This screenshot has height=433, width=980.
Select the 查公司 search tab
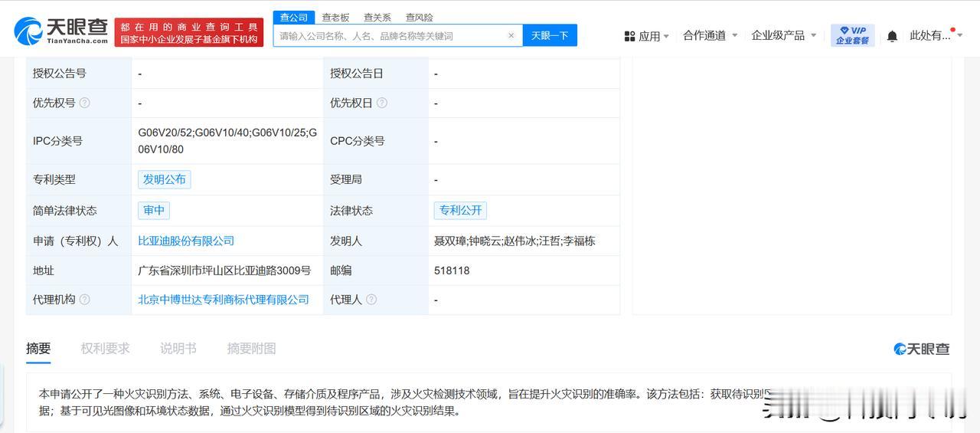click(x=294, y=17)
